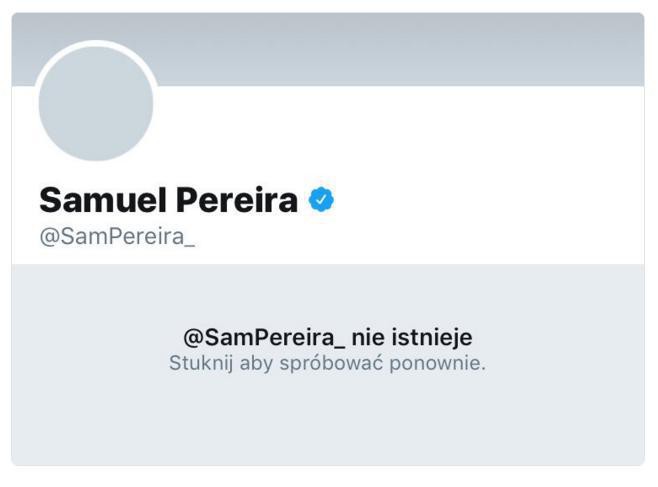Click white space right of verified badge
The width and height of the screenshot is (658, 487).
480,200
